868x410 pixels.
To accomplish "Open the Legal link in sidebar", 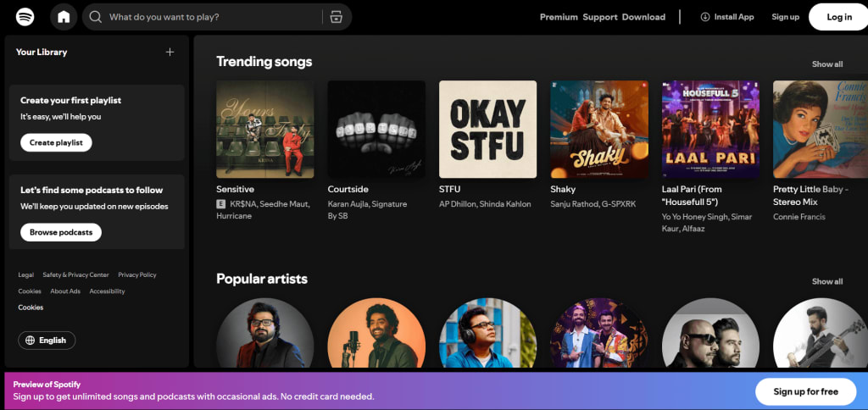I will (x=26, y=275).
